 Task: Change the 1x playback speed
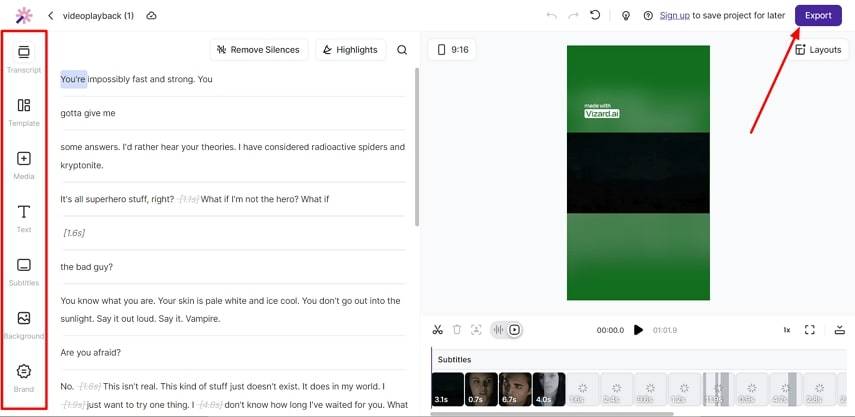(x=786, y=330)
